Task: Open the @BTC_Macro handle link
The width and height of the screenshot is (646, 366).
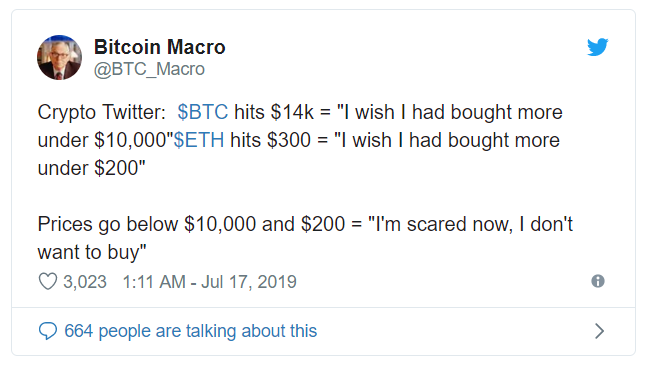Action: tap(149, 69)
